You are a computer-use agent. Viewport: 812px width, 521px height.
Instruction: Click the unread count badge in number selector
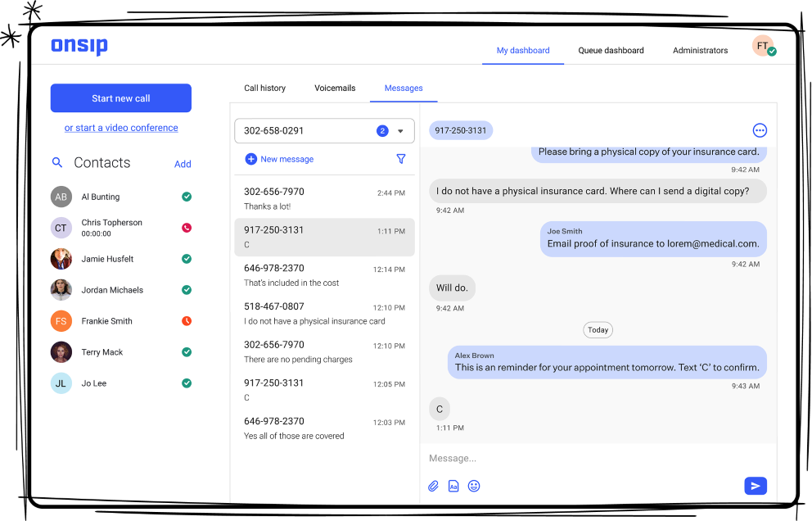pyautogui.click(x=382, y=130)
